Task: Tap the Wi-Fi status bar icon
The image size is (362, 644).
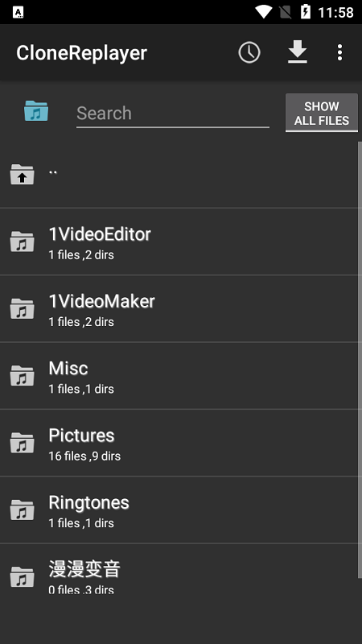Action: (x=263, y=12)
